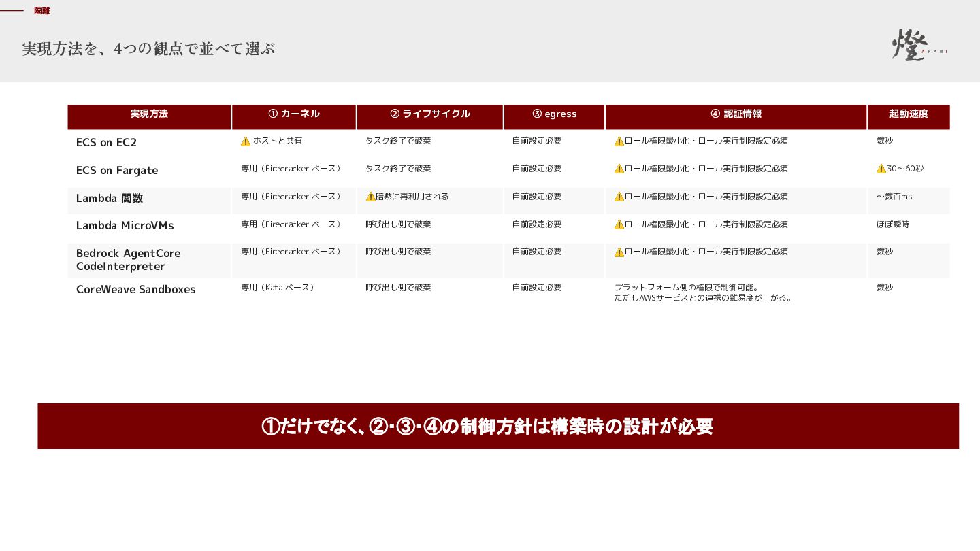Click 専用（Firecracker ベース） in ECS on Fargate row
Viewport: 980px width, 551px height.
tap(293, 169)
